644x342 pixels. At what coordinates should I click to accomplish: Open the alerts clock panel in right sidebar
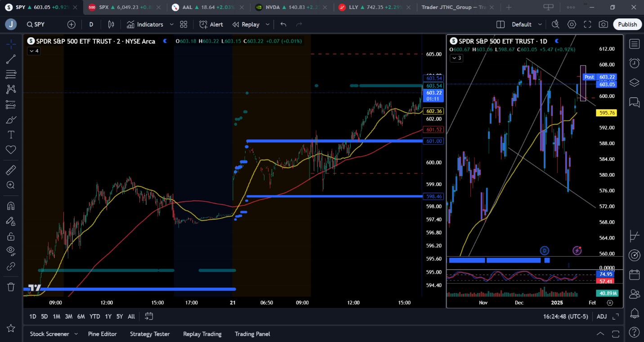(635, 63)
